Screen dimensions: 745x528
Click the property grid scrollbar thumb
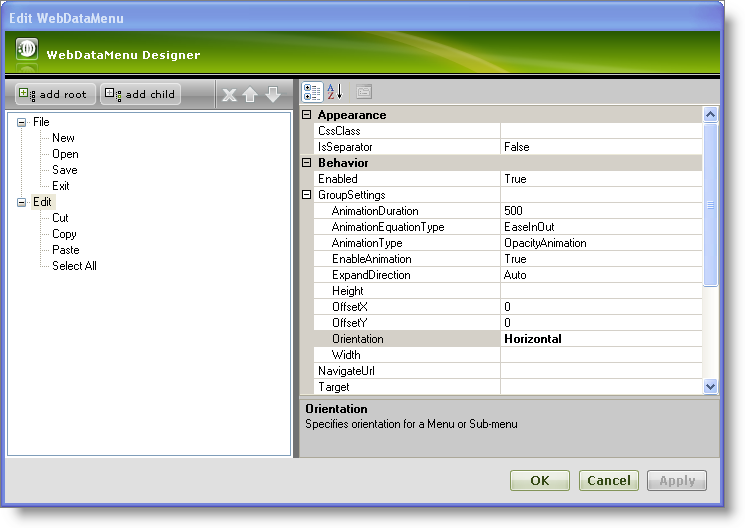click(710, 205)
